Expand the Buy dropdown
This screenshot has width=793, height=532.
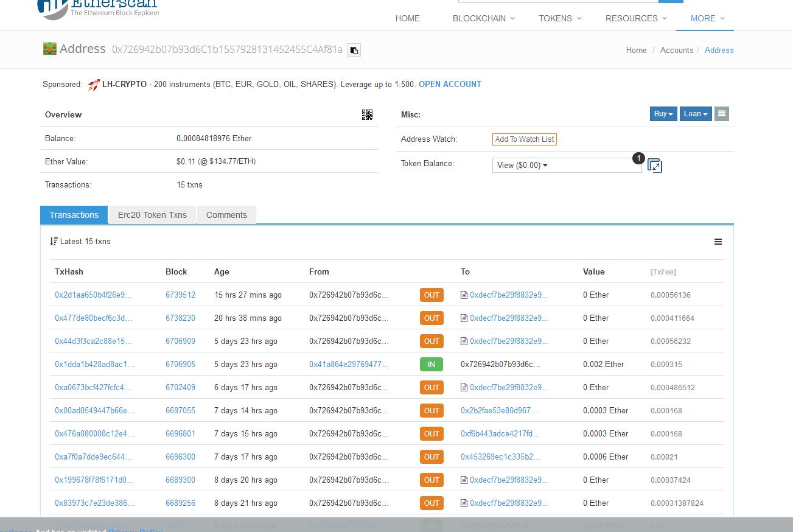coord(663,114)
